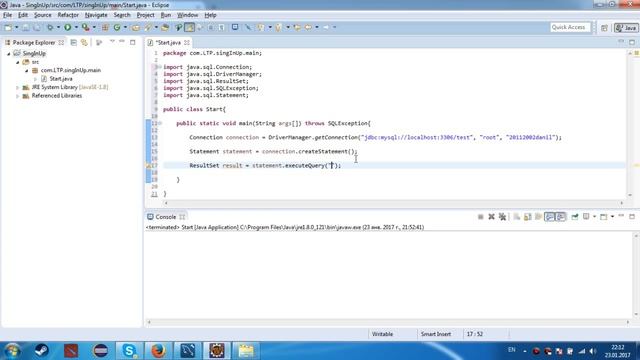Open dropdown next to Next Annotation icon
Screen dimensions: 640x360
click(270, 27)
